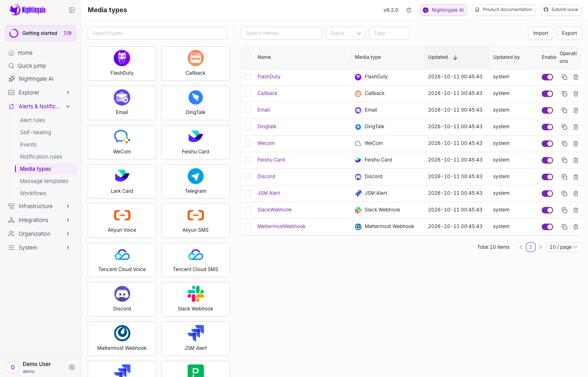The width and height of the screenshot is (588, 377).
Task: Open the version history clock icon
Action: coord(409,10)
